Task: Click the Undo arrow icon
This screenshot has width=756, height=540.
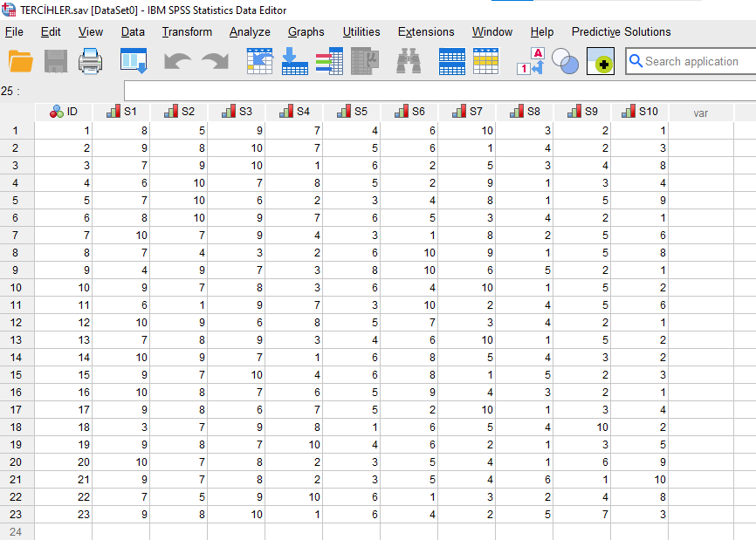Action: (177, 61)
